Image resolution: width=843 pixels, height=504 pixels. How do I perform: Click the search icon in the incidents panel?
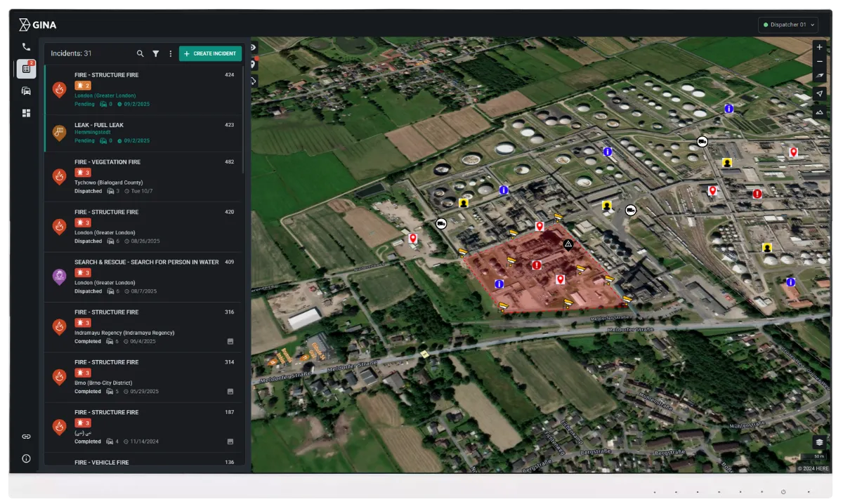(x=140, y=53)
